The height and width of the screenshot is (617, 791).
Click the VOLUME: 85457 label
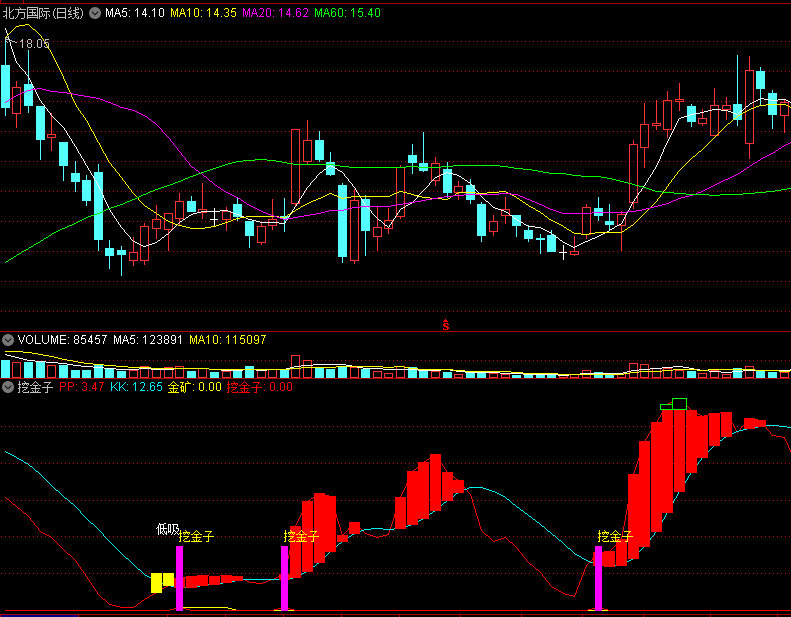pyautogui.click(x=63, y=340)
